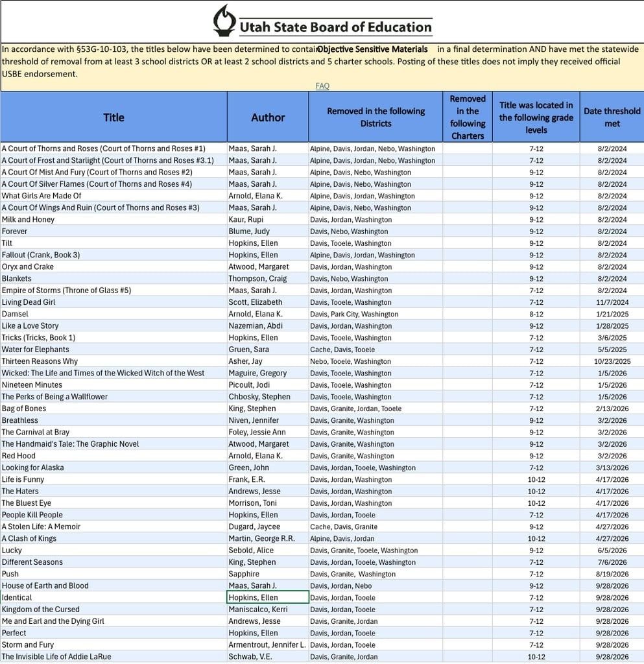
Task: Click the selected 'Hopkins, Ellen' cell in Identical row
Action: (x=268, y=597)
